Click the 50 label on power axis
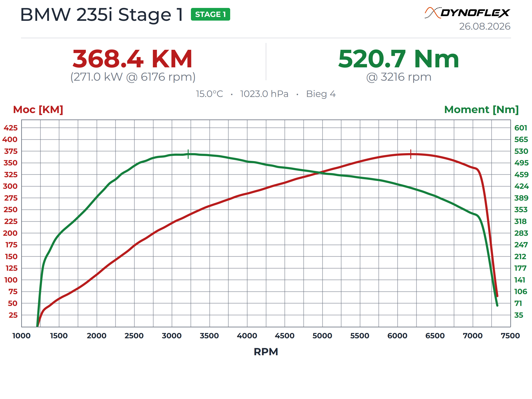The height and width of the screenshot is (399, 532). click(x=13, y=304)
